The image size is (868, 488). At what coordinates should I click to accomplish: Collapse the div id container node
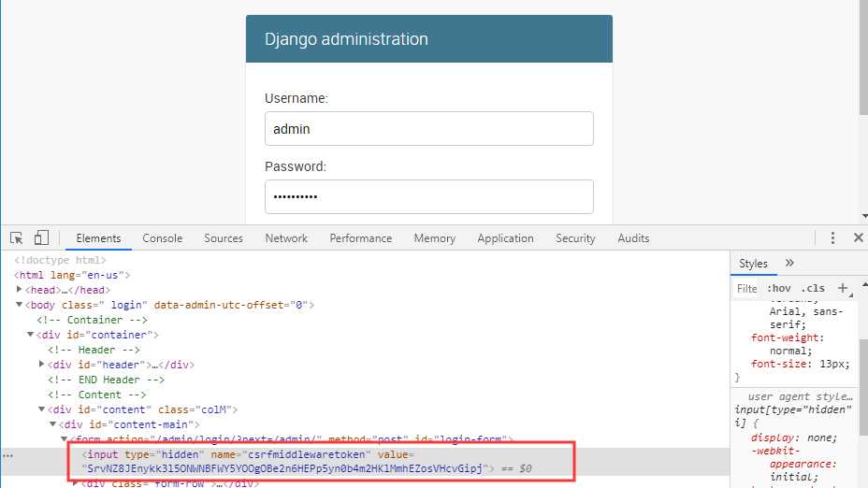31,334
